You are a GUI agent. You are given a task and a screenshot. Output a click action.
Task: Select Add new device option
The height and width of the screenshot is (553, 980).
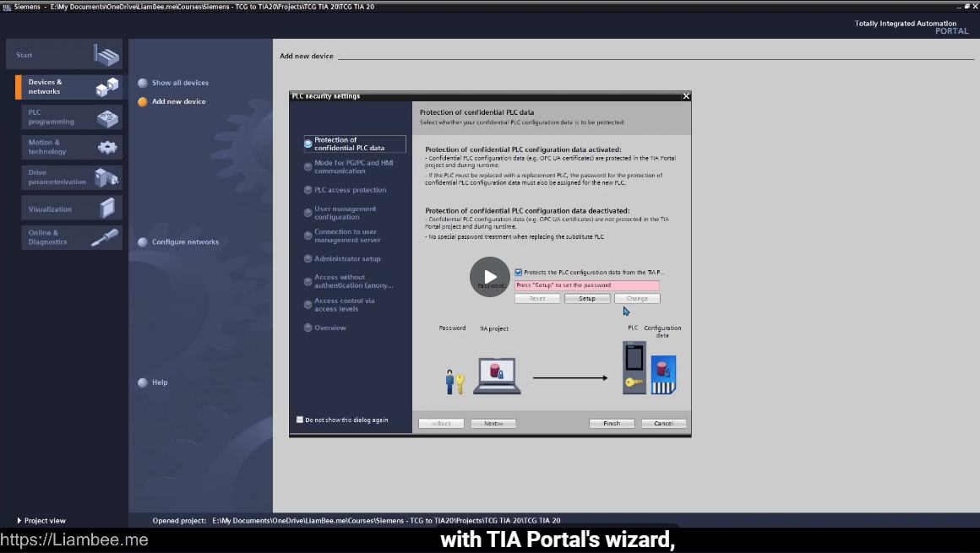[178, 101]
